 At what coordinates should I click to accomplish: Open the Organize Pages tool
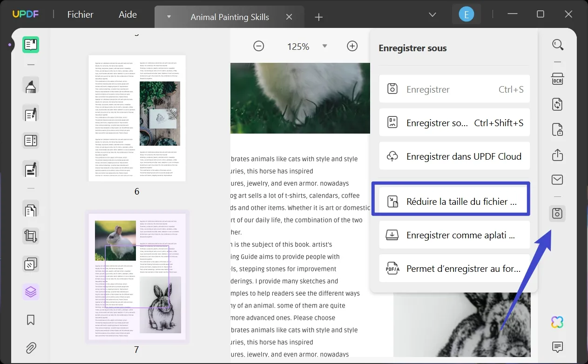[x=31, y=209]
